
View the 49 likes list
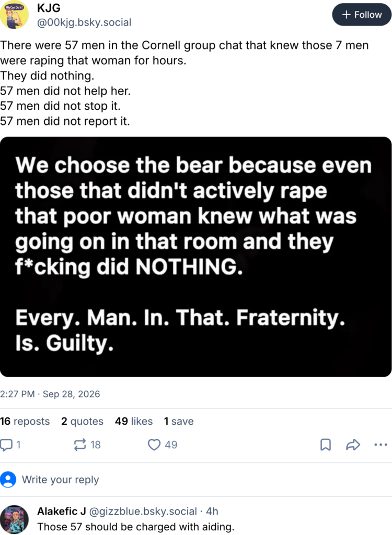tap(134, 422)
